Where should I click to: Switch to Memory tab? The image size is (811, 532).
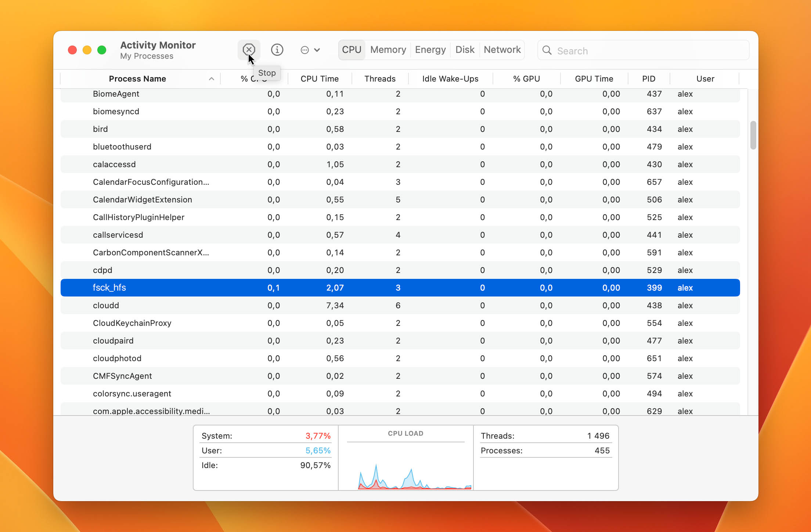tap(388, 50)
